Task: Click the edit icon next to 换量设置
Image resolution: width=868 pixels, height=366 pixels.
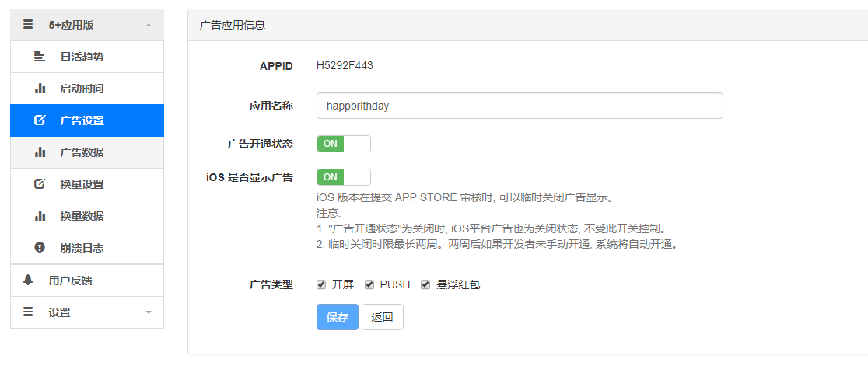Action: (40, 184)
